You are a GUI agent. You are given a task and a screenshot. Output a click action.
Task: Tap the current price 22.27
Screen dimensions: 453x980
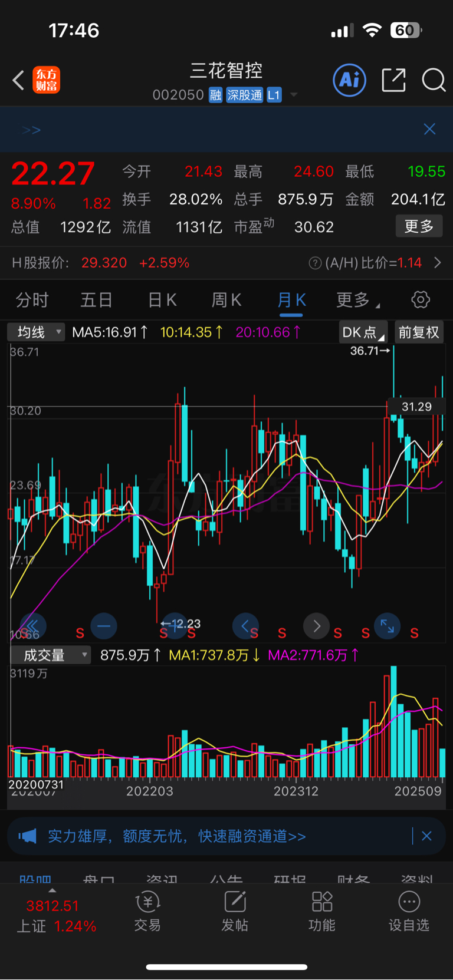[53, 174]
